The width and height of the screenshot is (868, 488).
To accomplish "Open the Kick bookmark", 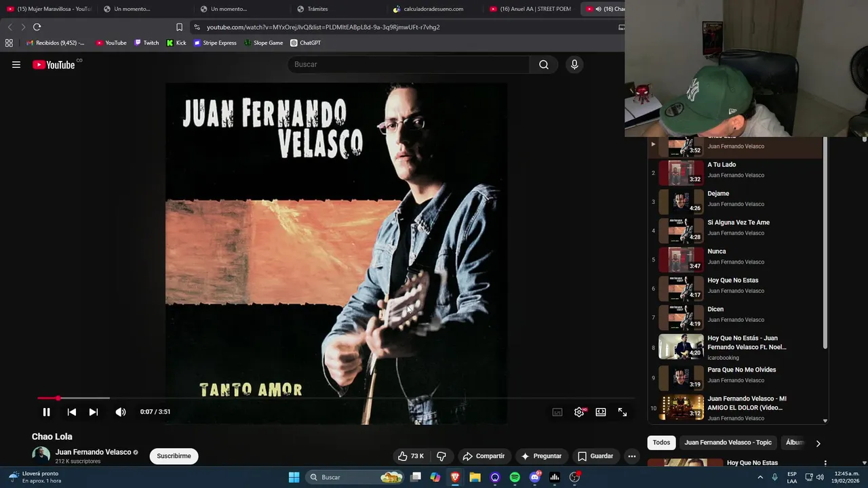I will pos(176,43).
